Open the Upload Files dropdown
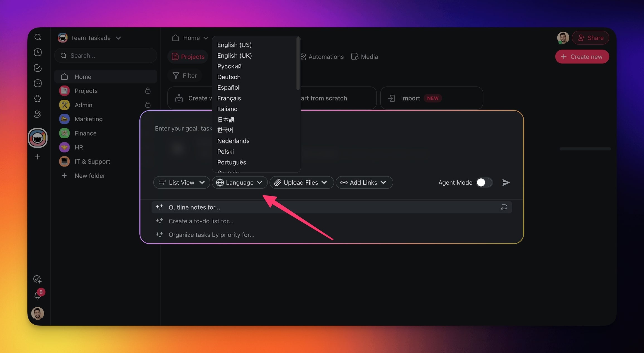This screenshot has width=644, height=353. click(x=301, y=183)
